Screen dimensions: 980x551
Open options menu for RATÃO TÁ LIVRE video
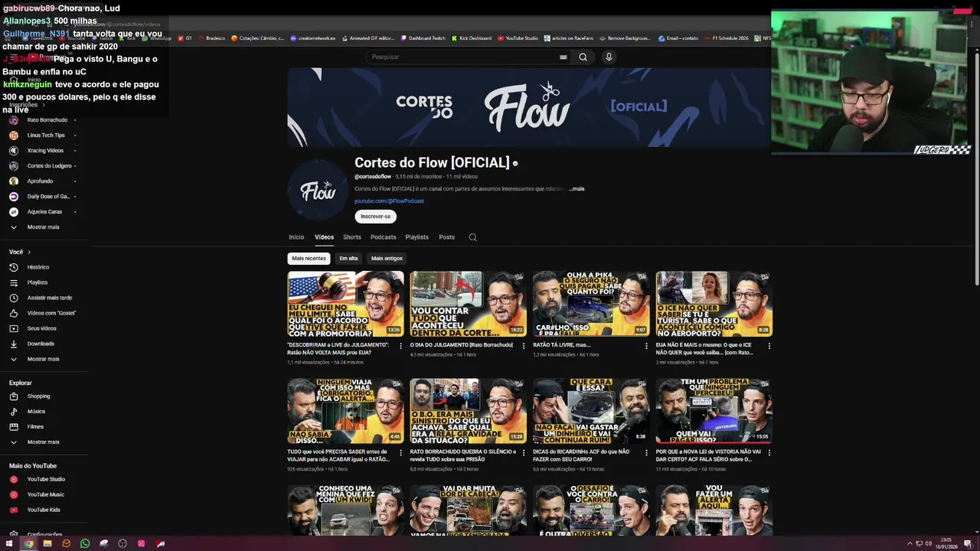(646, 346)
